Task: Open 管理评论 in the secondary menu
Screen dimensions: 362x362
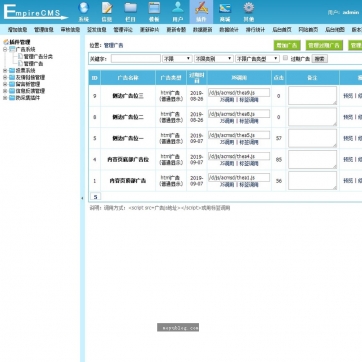Action: click(123, 30)
